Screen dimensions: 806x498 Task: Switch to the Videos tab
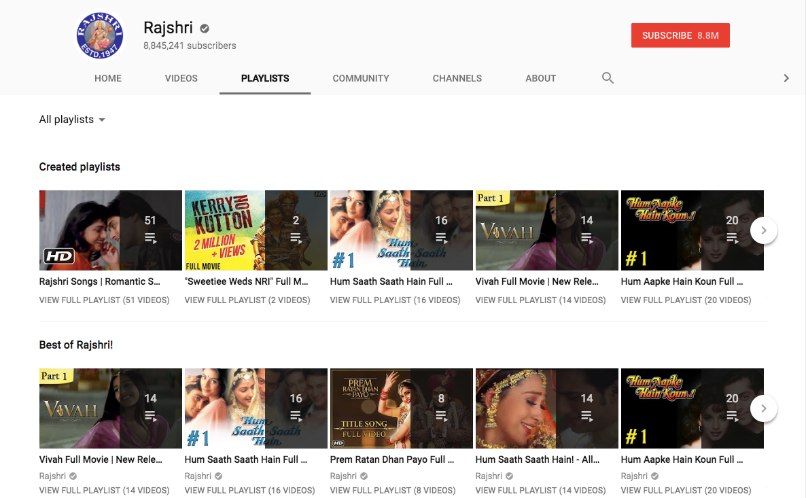[x=181, y=78]
